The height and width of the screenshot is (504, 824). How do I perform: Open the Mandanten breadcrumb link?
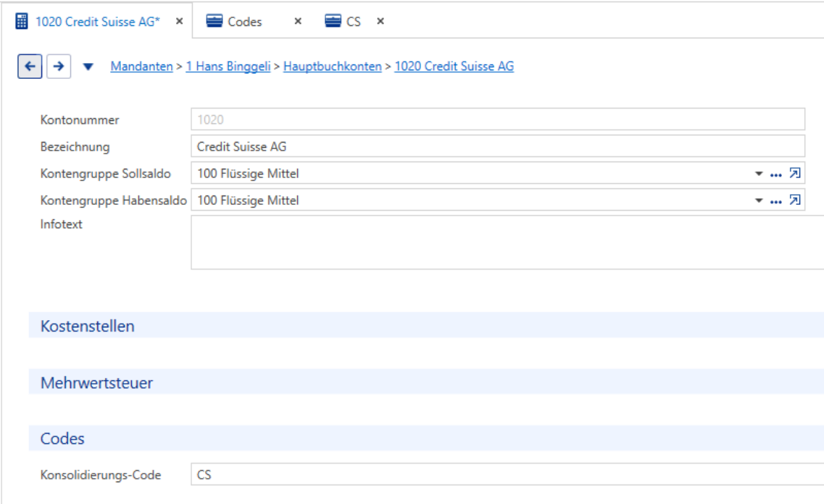141,67
